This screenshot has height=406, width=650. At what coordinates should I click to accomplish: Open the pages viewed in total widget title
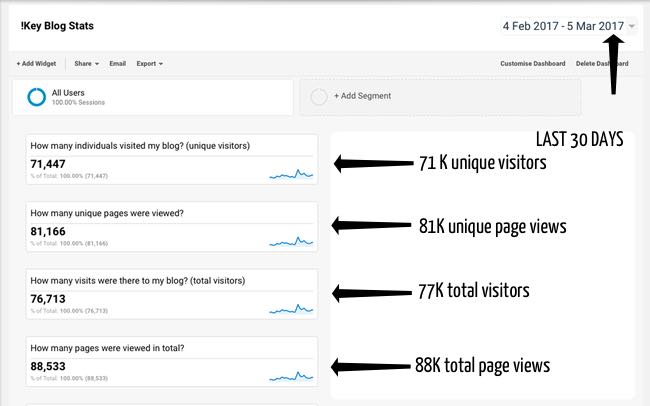(107, 348)
